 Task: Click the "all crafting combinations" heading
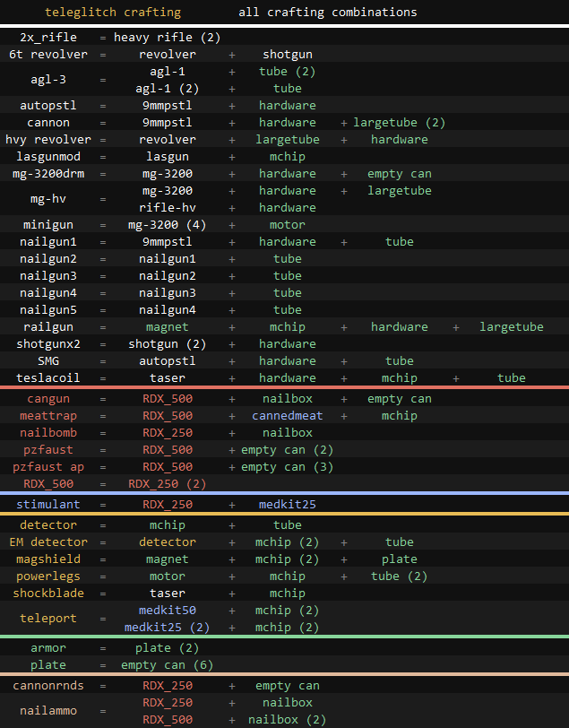(328, 12)
